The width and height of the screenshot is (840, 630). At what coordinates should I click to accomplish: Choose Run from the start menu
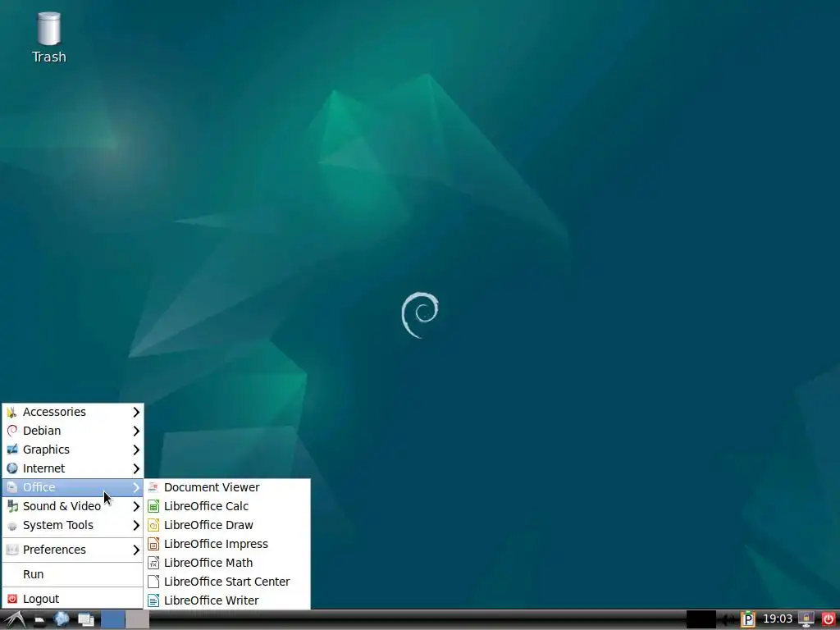point(73,574)
